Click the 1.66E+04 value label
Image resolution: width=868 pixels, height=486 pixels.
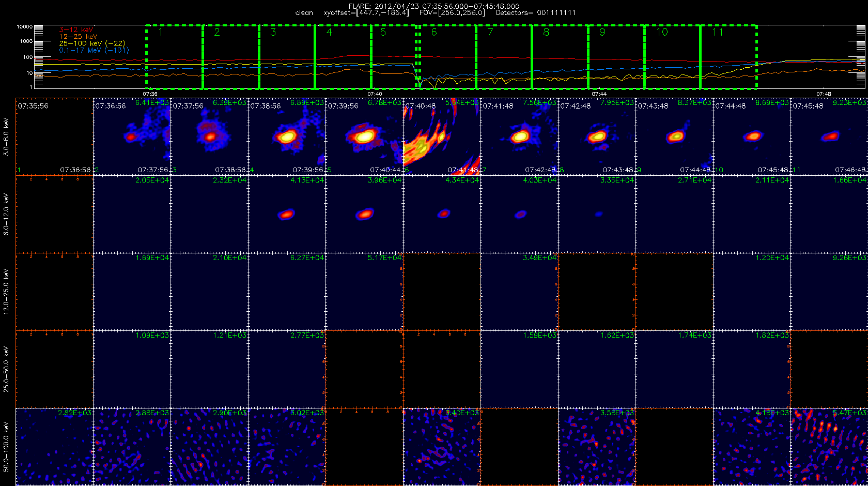tap(850, 180)
